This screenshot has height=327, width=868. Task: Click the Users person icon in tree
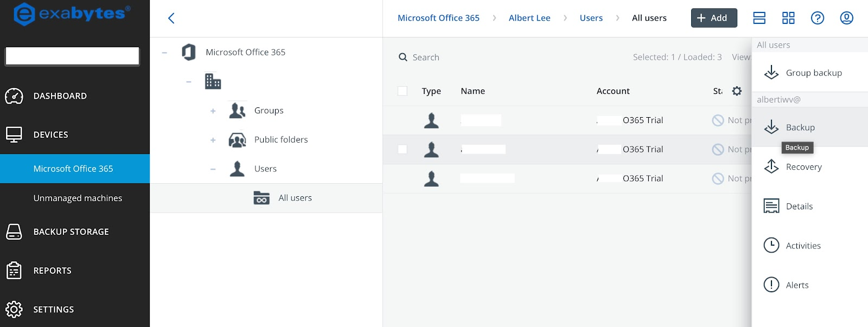237,169
